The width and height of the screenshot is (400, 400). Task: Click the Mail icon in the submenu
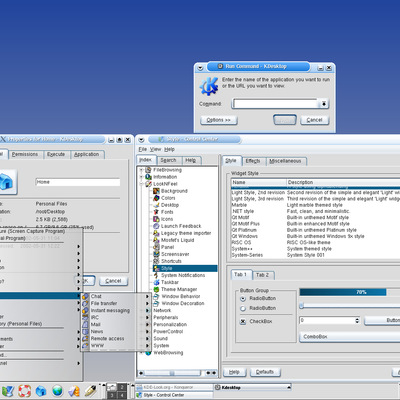(86, 324)
